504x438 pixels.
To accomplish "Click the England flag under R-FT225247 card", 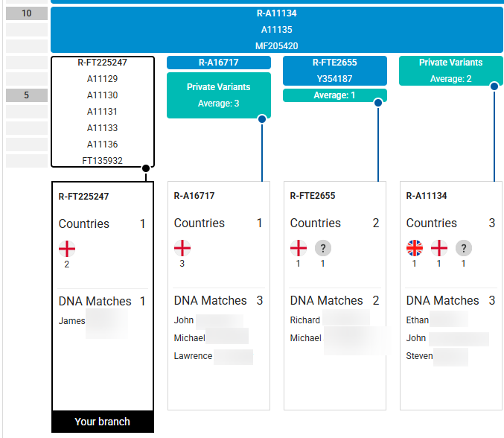I will tap(67, 249).
